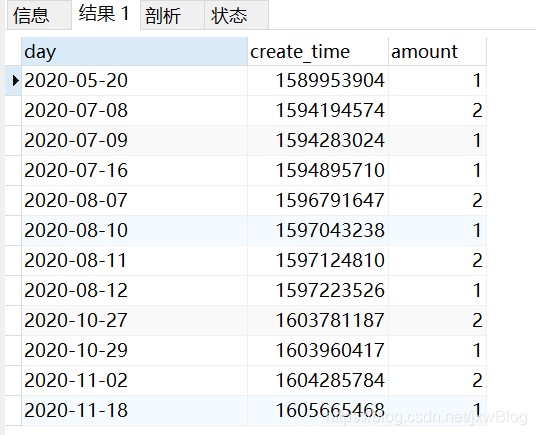
Task: Select the day cell 2020-08-11
Action: (x=134, y=260)
